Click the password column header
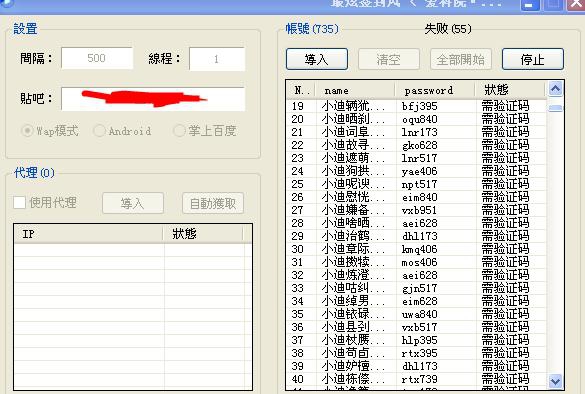 pos(435,90)
